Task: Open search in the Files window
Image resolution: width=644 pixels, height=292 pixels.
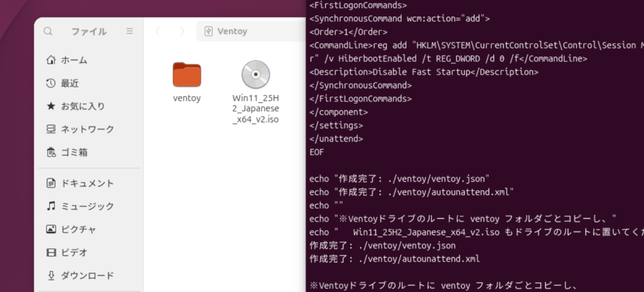Action: tap(48, 31)
